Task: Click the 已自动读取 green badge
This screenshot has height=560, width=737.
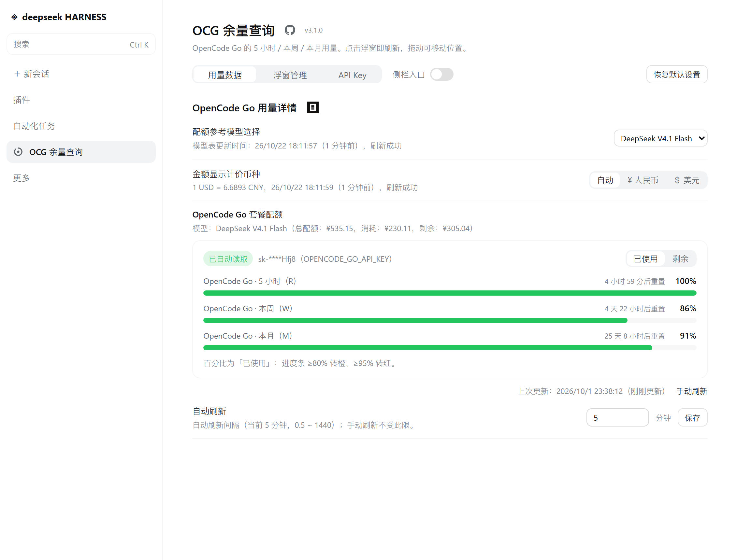Action: [228, 259]
